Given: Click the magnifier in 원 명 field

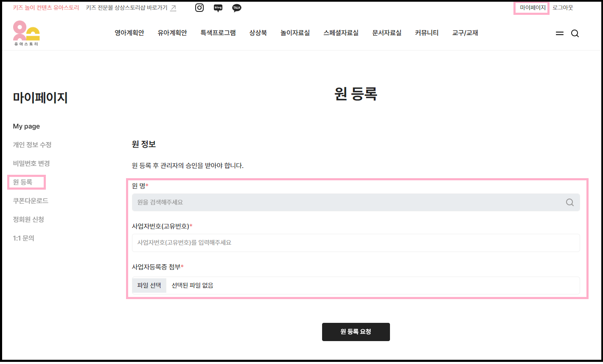Looking at the screenshot, I should pyautogui.click(x=570, y=202).
